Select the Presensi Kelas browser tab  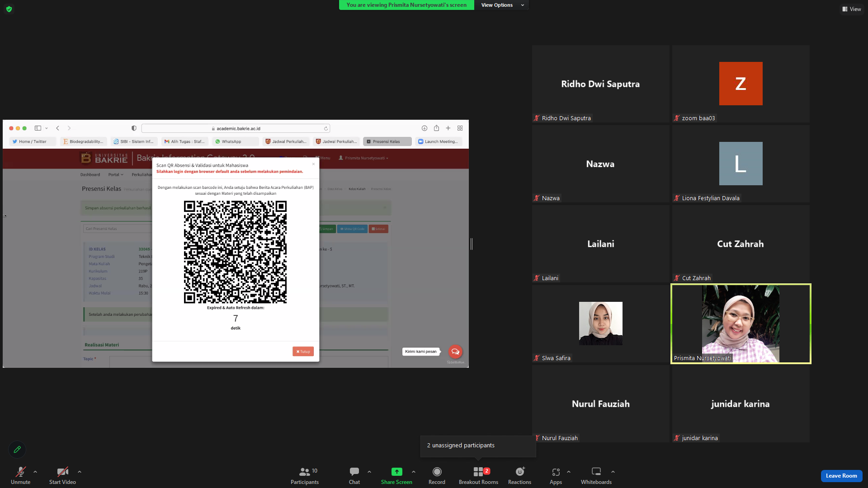387,141
